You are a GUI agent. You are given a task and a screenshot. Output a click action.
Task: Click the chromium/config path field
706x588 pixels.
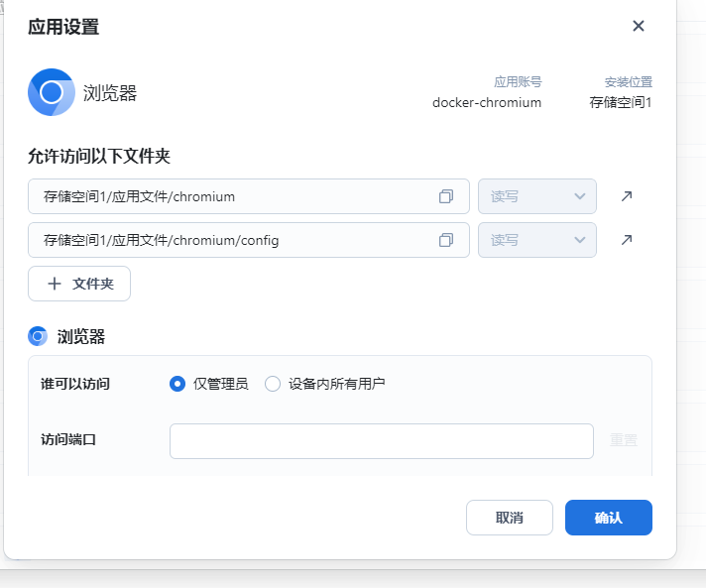click(x=249, y=240)
